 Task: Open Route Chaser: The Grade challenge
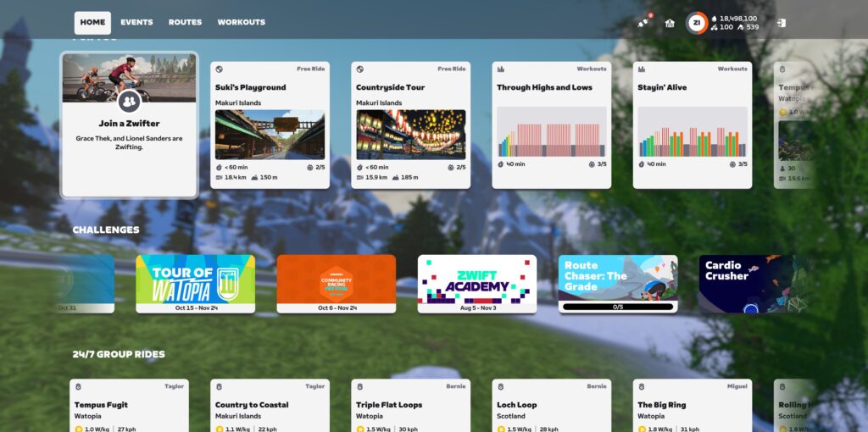(x=618, y=284)
